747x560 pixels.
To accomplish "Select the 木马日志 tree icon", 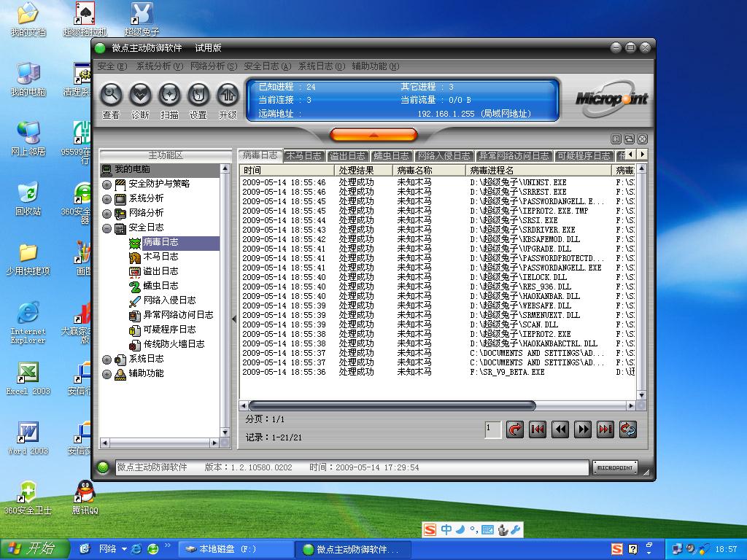I will [135, 257].
